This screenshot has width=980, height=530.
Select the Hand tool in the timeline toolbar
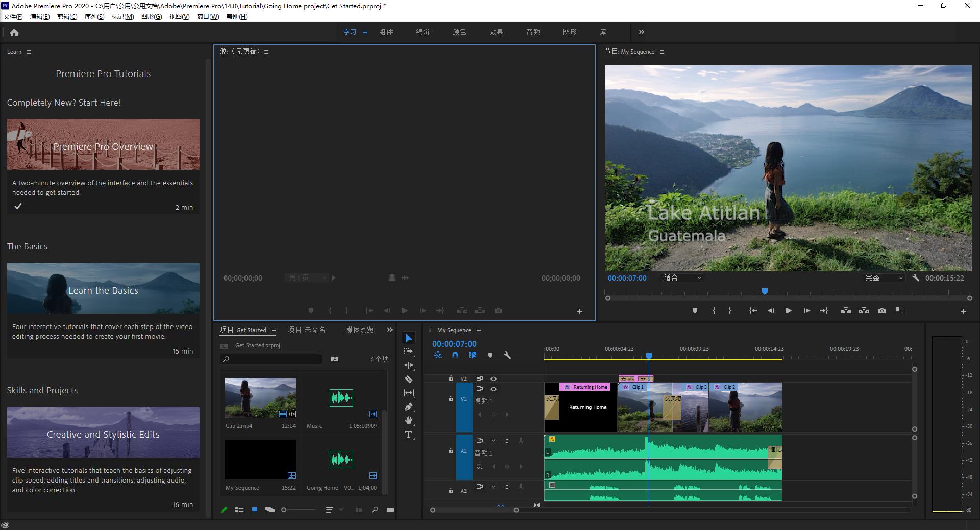(408, 420)
